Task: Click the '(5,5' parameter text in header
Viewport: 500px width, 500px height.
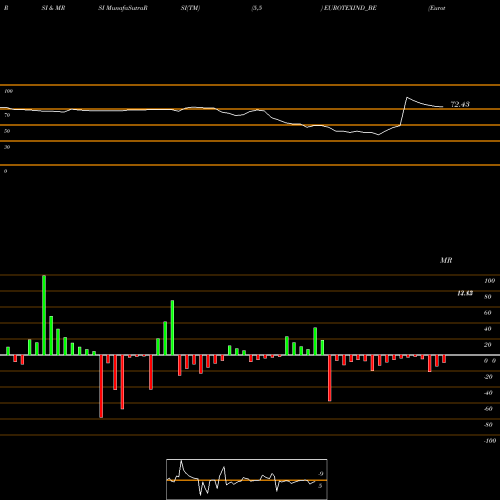Action: [x=257, y=8]
